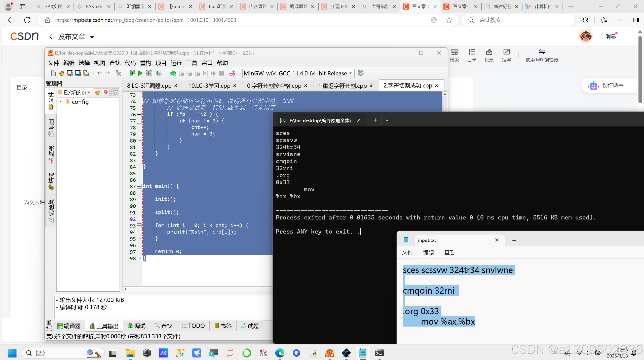Click the blue back navigation arrow
The image size is (644, 360).
(99, 73)
